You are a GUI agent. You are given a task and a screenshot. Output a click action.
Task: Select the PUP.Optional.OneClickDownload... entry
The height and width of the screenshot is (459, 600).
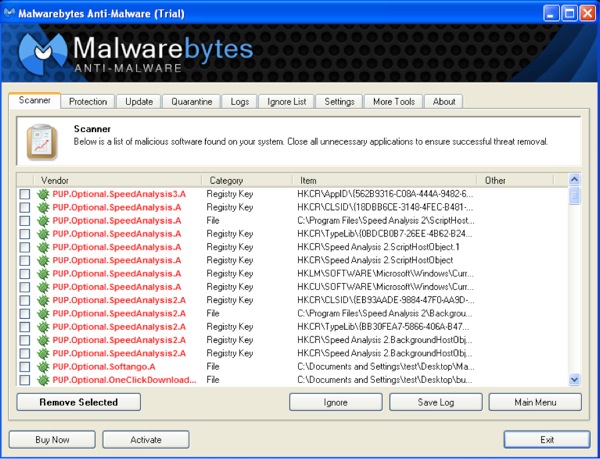point(124,380)
